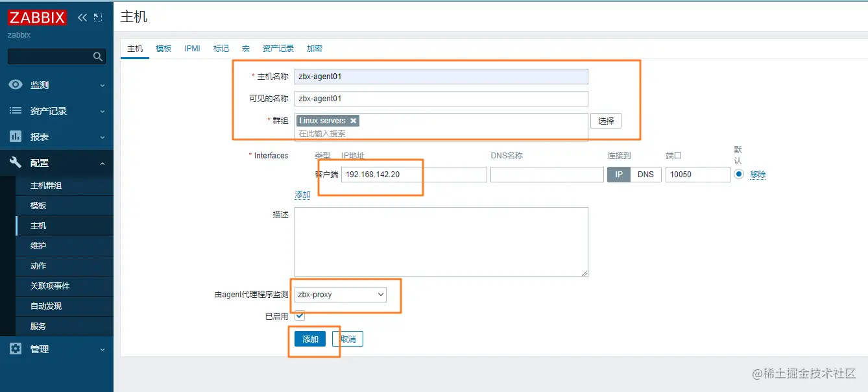This screenshot has width=868, height=392.
Task: Open 维护 in sidebar
Action: 64,246
